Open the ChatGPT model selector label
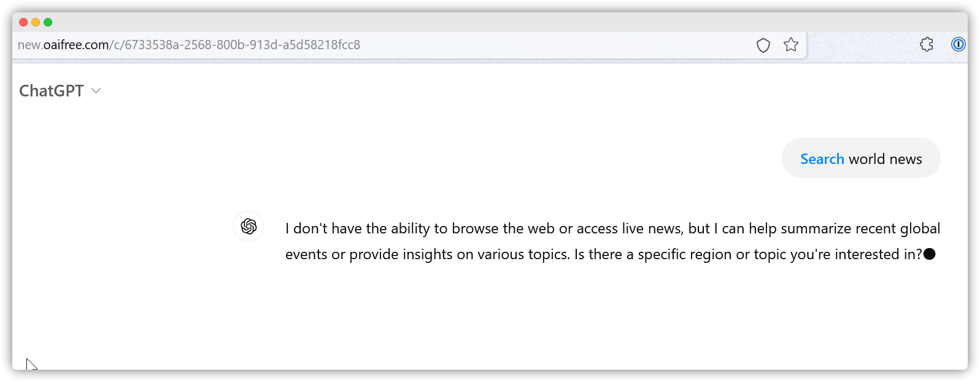This screenshot has height=382, width=980. 52,91
